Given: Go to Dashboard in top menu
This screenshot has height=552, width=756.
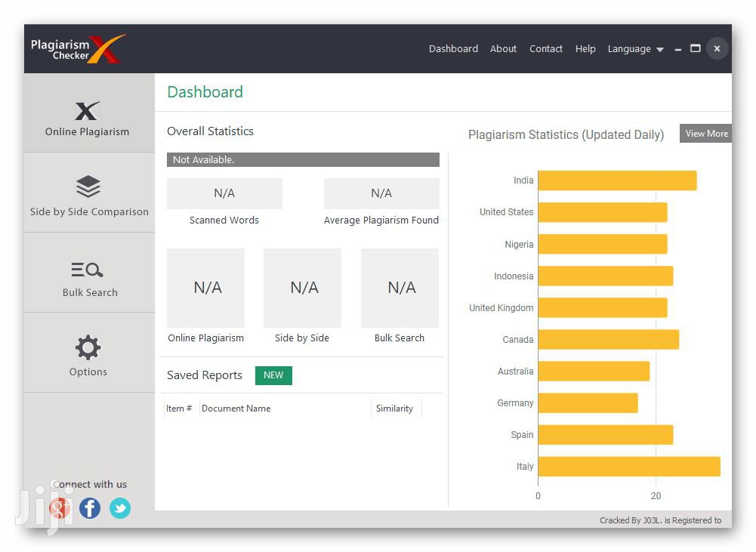Looking at the screenshot, I should coord(453,48).
